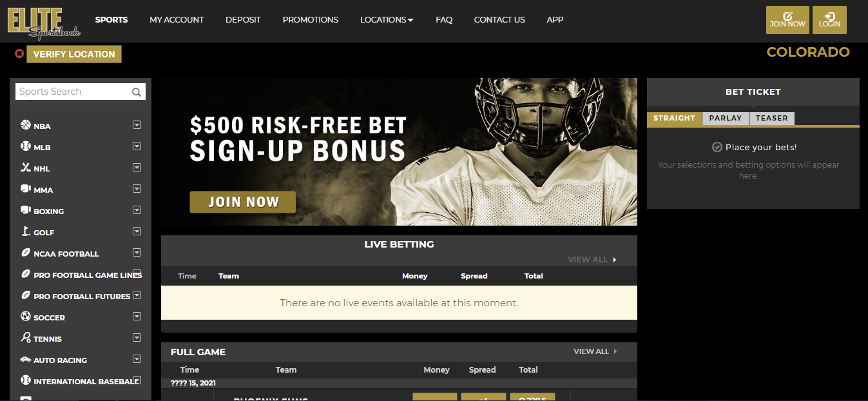Image resolution: width=868 pixels, height=401 pixels.
Task: Click the search magnifier icon
Action: point(137,92)
